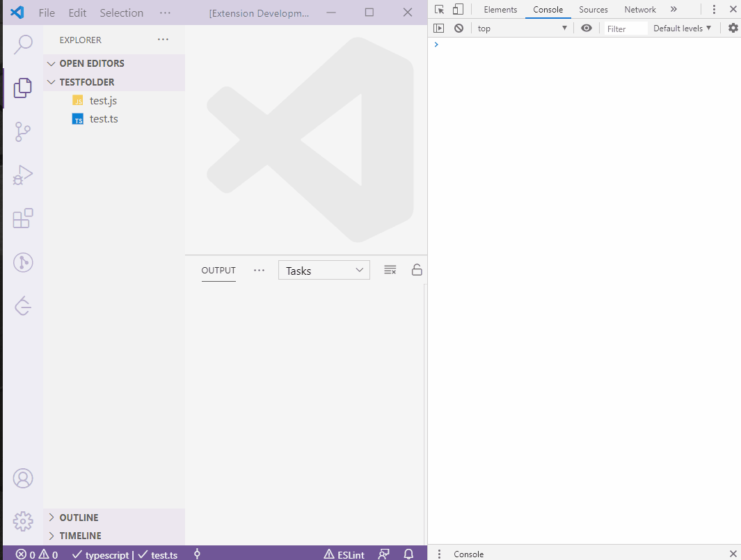The height and width of the screenshot is (560, 741).
Task: Click the inspect element icon in DevTools
Action: coord(439,9)
